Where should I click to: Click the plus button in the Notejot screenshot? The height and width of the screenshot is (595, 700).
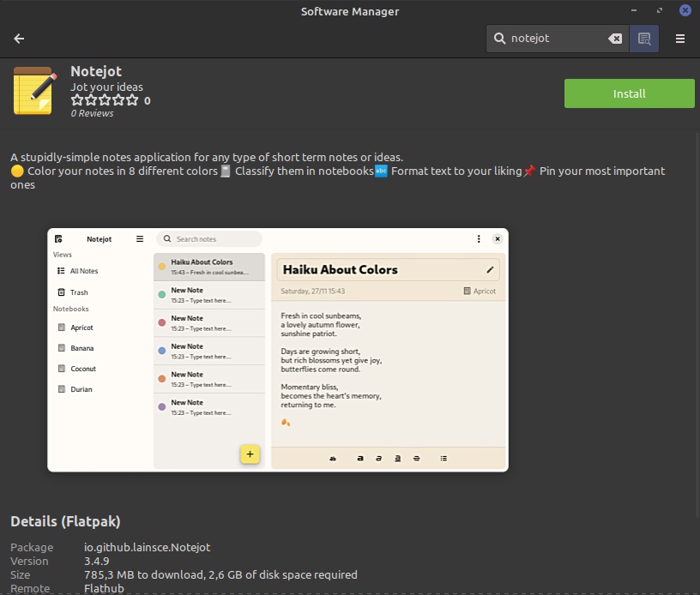(x=250, y=454)
